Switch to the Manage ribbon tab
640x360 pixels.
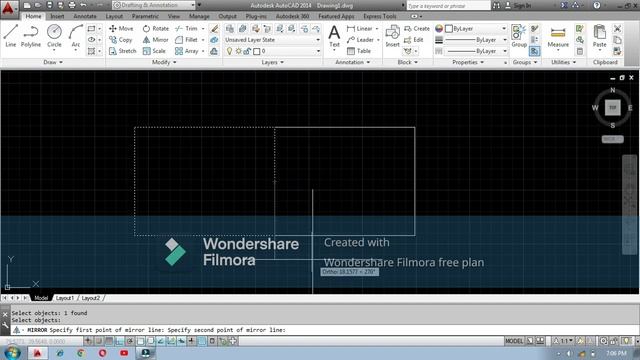(x=199, y=16)
